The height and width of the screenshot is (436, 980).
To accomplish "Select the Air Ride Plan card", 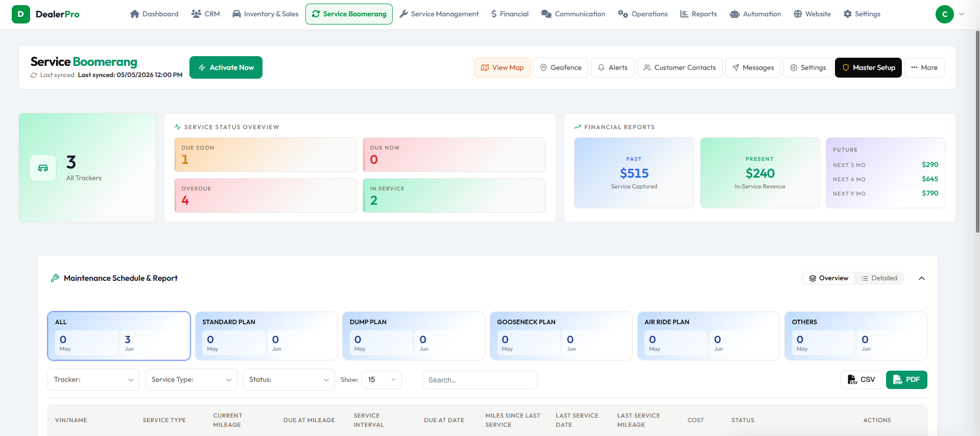I will 708,336.
